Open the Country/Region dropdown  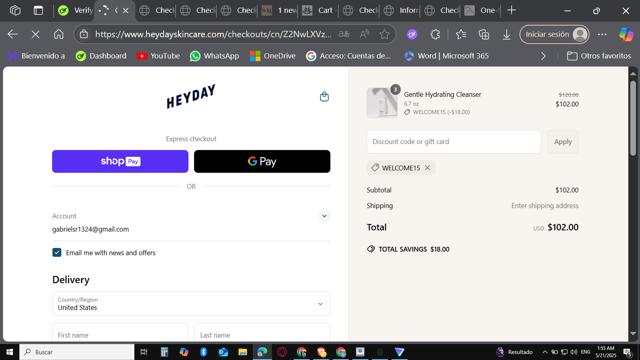click(191, 304)
